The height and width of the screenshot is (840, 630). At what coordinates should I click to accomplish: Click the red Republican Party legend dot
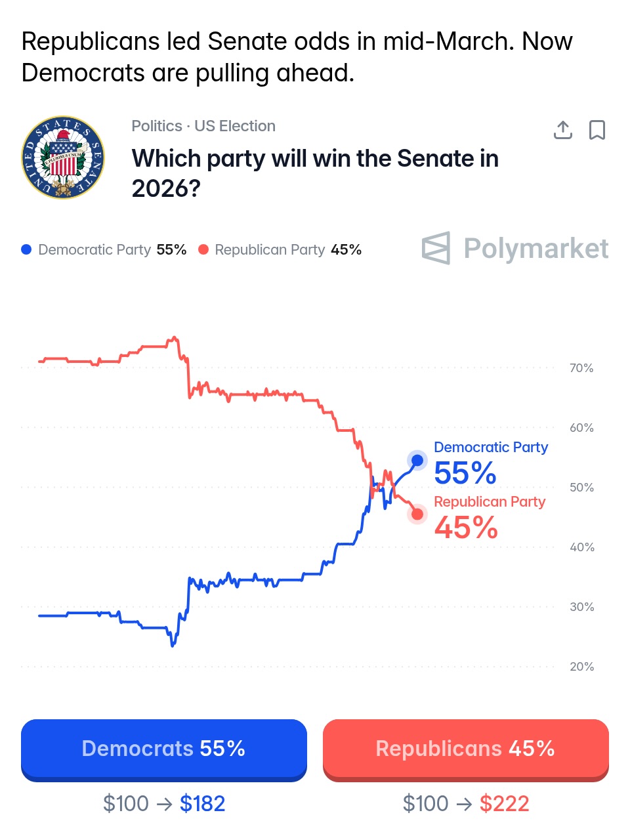click(x=203, y=249)
